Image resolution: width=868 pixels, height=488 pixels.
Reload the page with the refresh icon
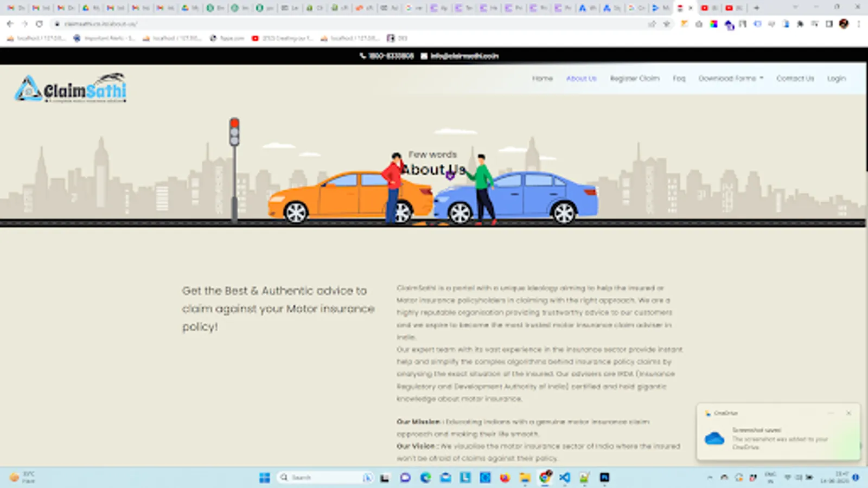(x=39, y=24)
